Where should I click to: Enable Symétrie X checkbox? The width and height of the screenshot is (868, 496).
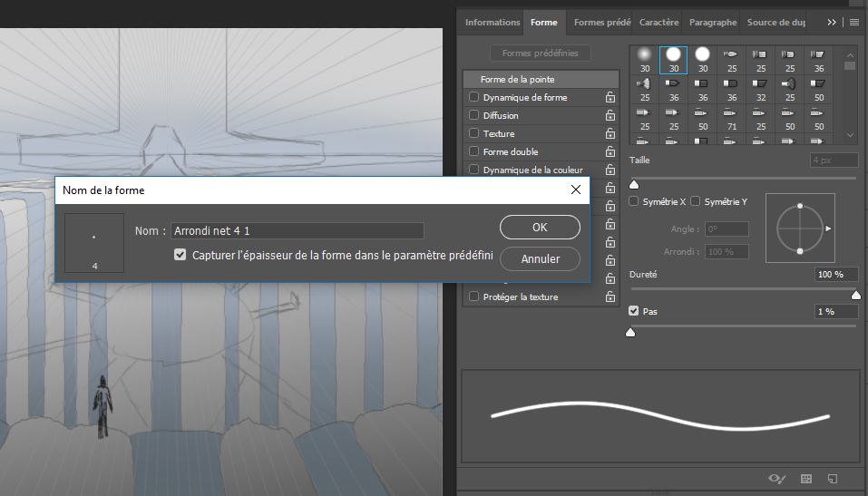tap(634, 201)
